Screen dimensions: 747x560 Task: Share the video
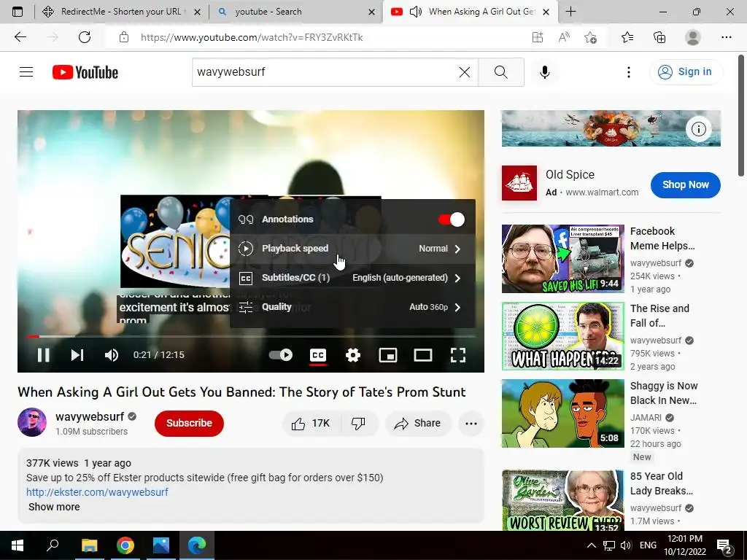pos(418,424)
